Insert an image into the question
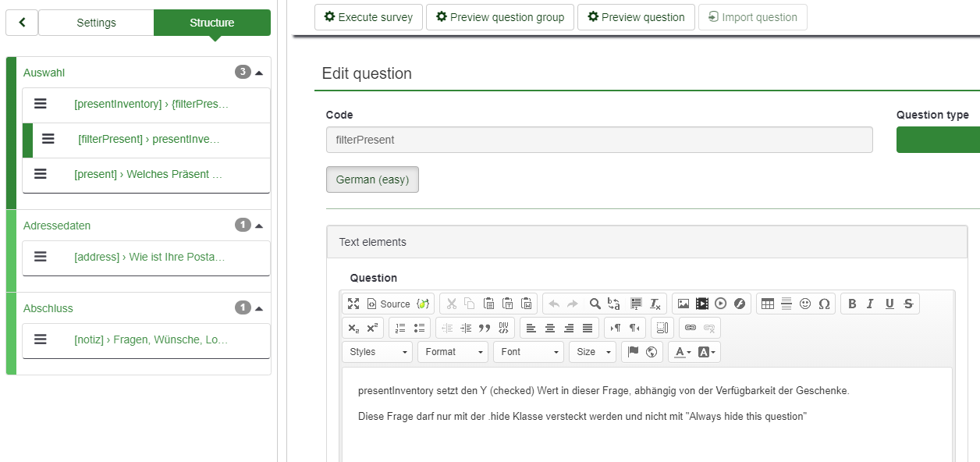This screenshot has height=462, width=980. click(684, 304)
